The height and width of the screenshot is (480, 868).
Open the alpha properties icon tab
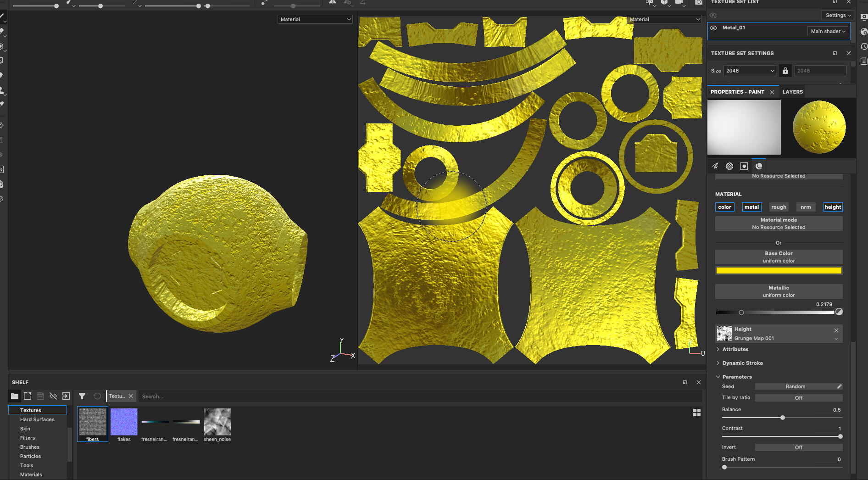[x=729, y=166]
